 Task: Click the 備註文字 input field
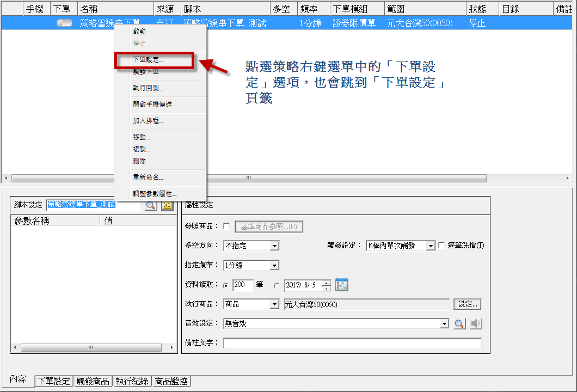click(352, 343)
